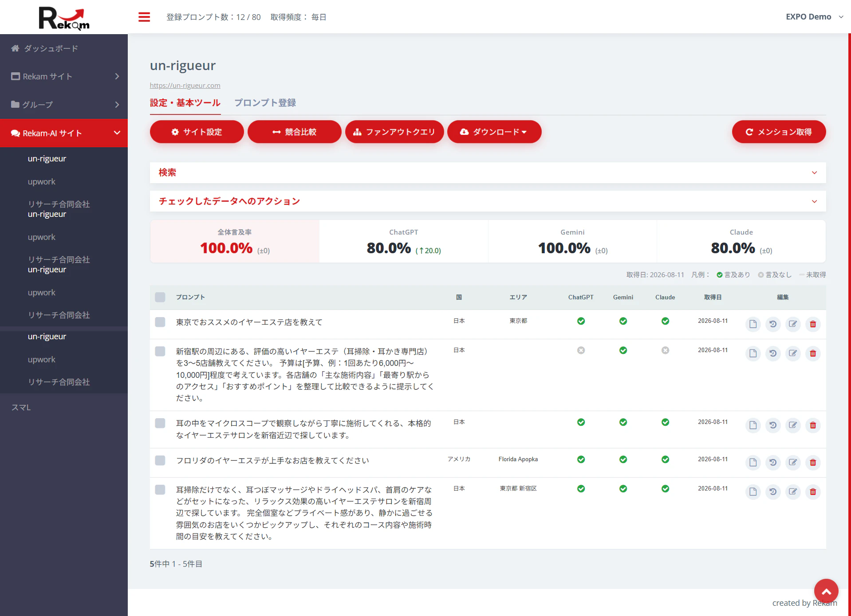Open the EXPO Demo account dropdown

coord(815,17)
